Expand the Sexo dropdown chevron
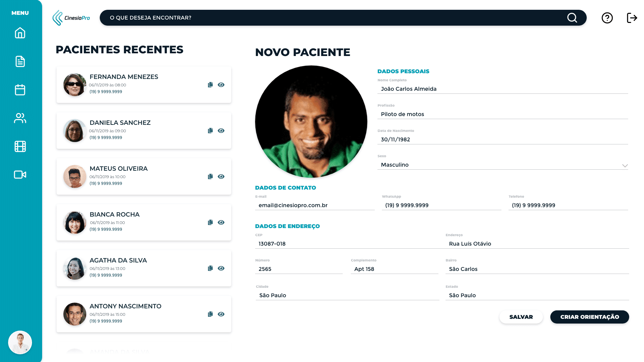The height and width of the screenshot is (362, 644). coord(625,165)
